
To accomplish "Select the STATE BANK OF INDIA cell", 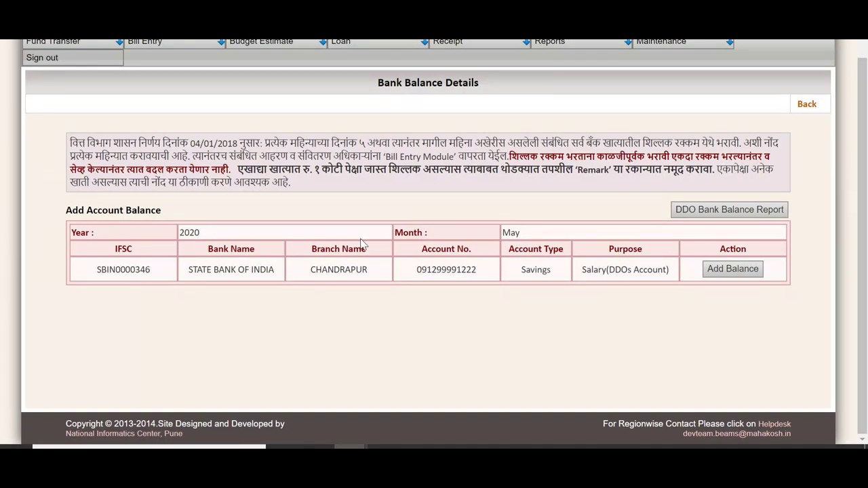I will tap(231, 269).
